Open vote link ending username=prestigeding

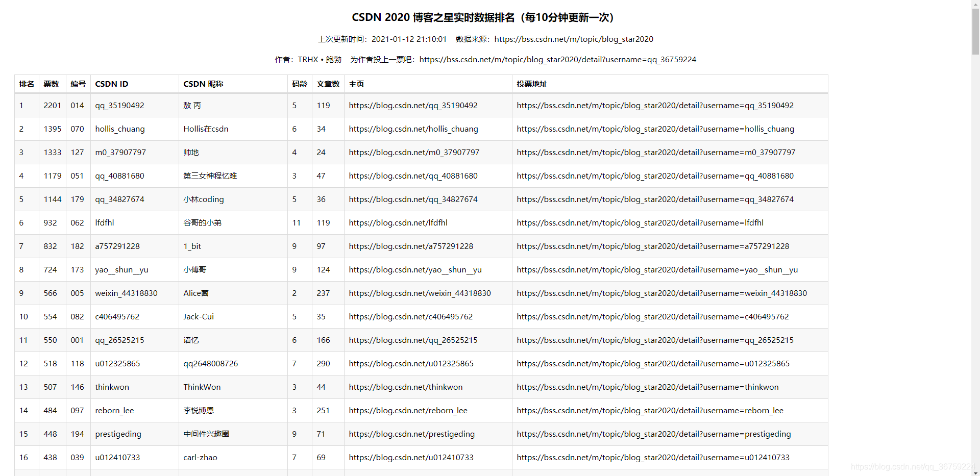point(654,434)
